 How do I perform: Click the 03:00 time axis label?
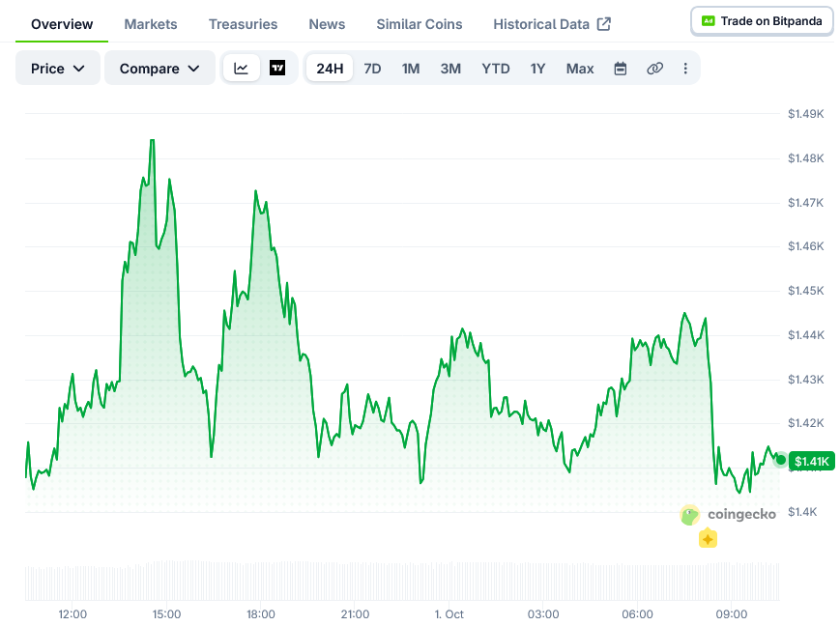(x=543, y=614)
